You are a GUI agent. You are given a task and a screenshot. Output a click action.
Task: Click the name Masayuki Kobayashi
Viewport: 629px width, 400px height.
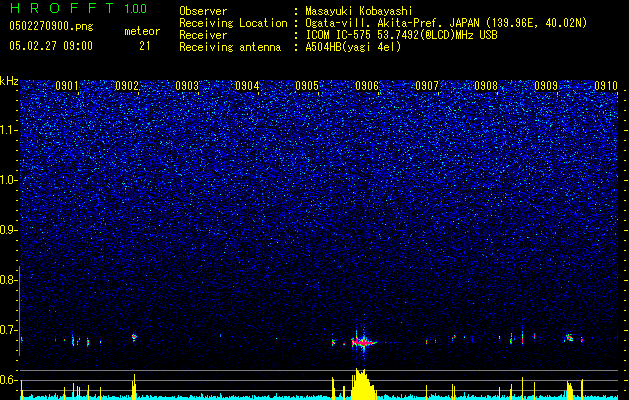coord(359,11)
